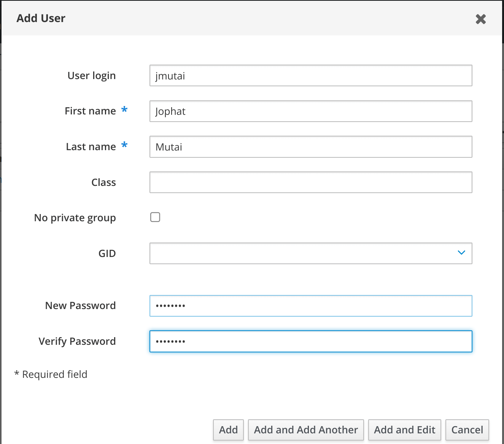This screenshot has width=504, height=444.
Task: Expand the GID dropdown chevron
Action: (461, 253)
